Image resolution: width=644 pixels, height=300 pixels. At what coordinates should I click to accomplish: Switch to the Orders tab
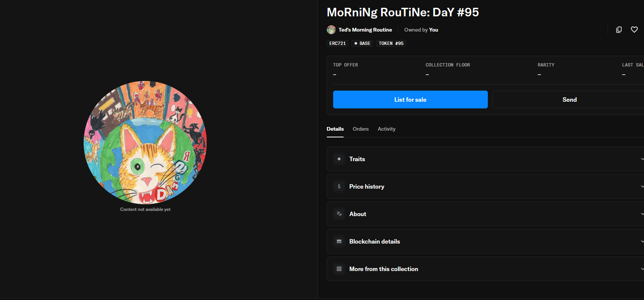361,129
